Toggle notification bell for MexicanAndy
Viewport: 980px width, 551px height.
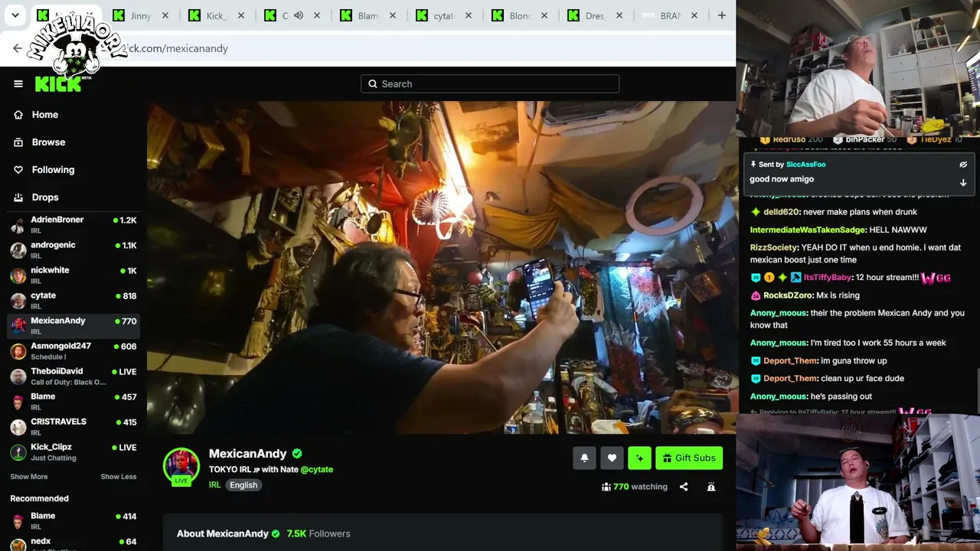584,458
